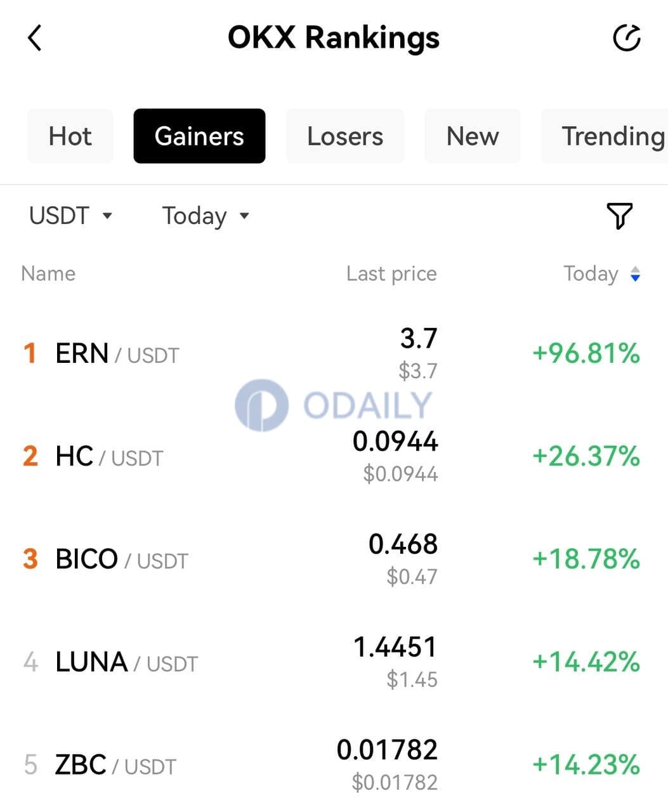The width and height of the screenshot is (668, 812).
Task: Click the Name column header
Action: click(x=48, y=273)
